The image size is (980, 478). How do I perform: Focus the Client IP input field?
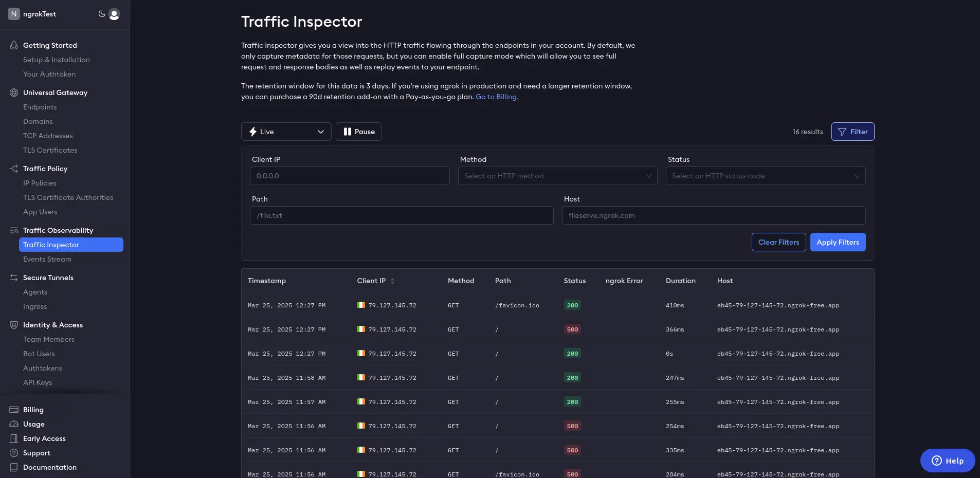click(x=350, y=176)
